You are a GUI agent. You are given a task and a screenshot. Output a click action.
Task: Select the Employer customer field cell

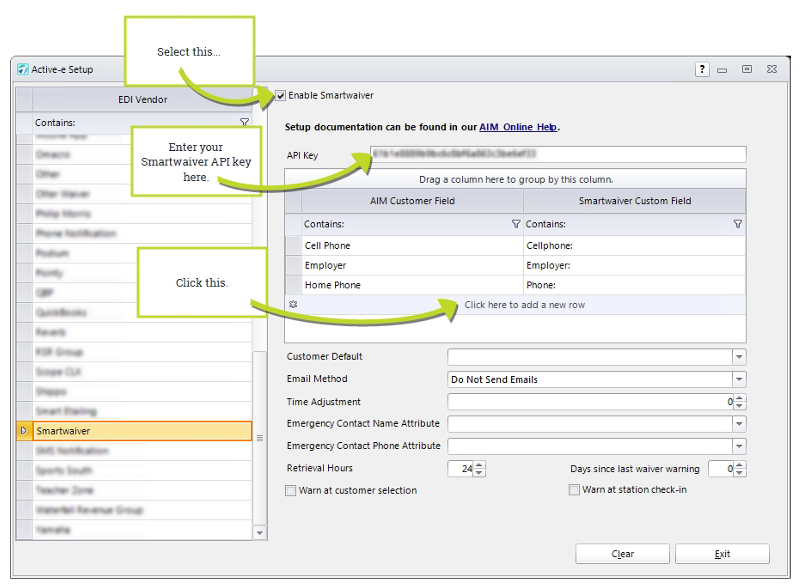pos(412,265)
